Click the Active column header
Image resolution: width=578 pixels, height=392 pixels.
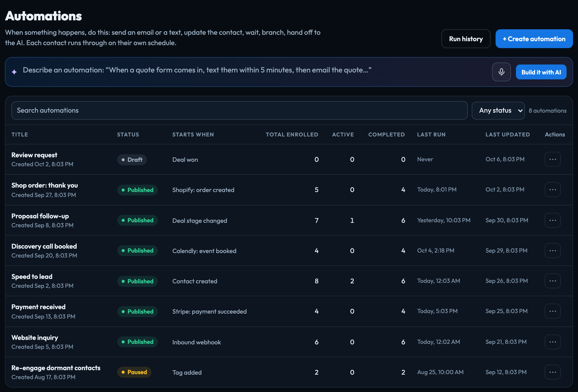(343, 134)
